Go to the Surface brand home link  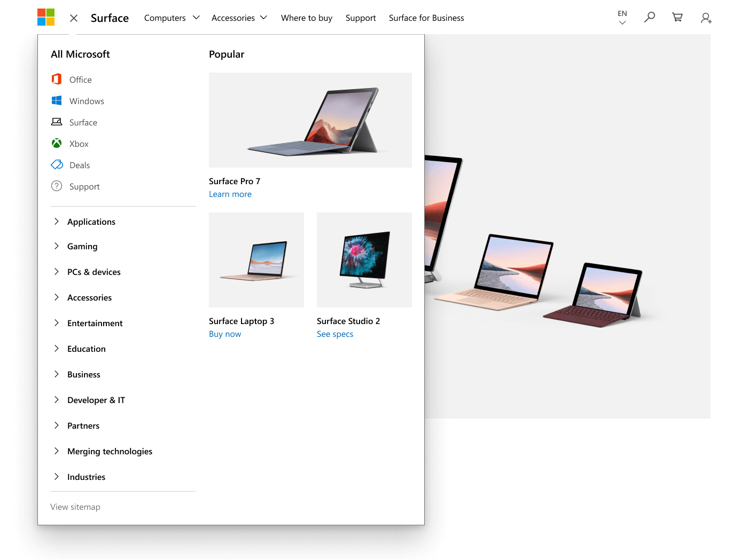click(110, 18)
